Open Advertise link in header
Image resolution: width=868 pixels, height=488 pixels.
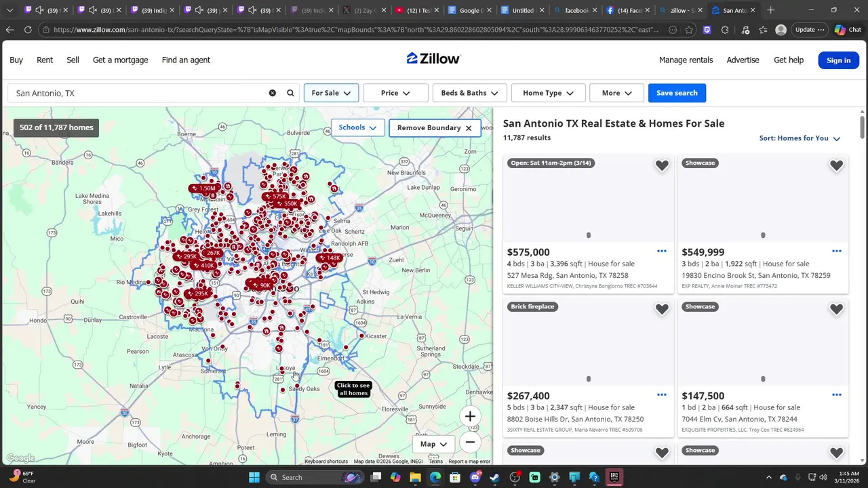743,60
